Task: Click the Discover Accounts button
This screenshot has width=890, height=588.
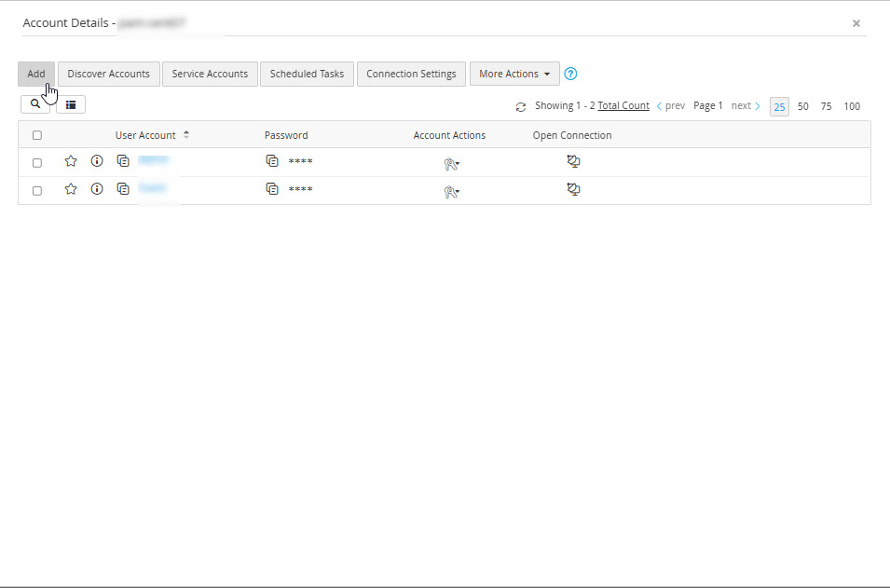Action: pos(108,74)
